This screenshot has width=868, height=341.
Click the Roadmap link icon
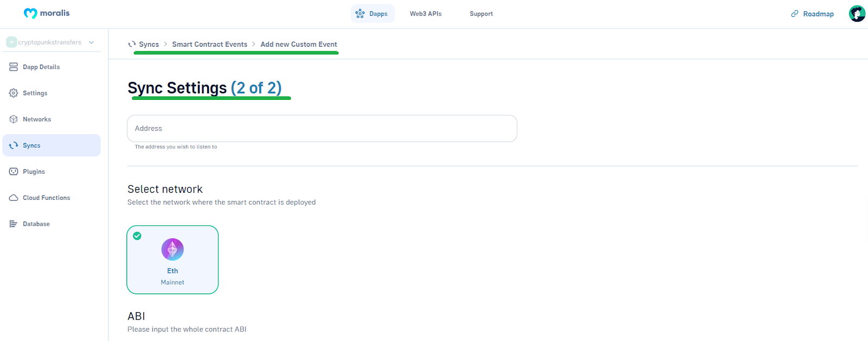pyautogui.click(x=795, y=14)
